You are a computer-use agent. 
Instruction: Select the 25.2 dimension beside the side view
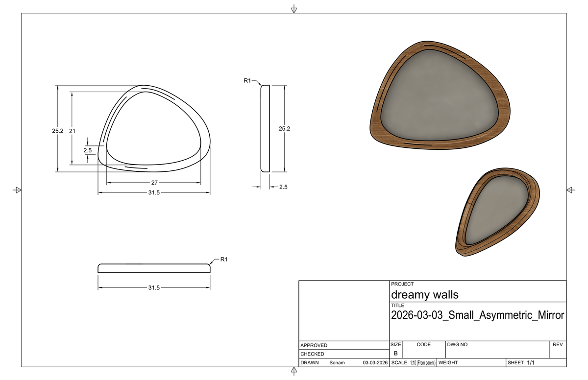pos(285,129)
